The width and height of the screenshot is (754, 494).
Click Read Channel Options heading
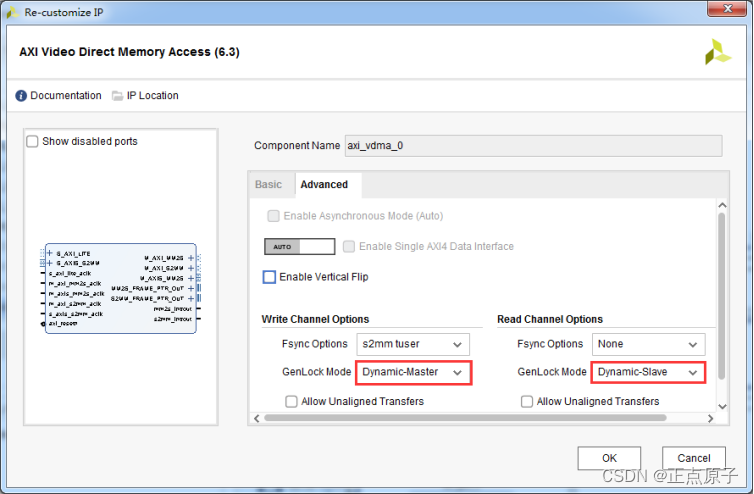coord(550,319)
